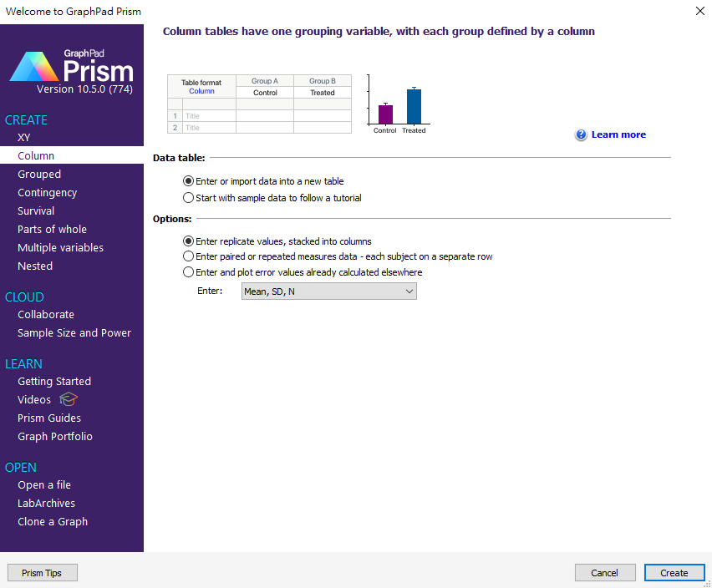
Task: Click the Control/Treated bar graph preview
Action: pyautogui.click(x=399, y=104)
